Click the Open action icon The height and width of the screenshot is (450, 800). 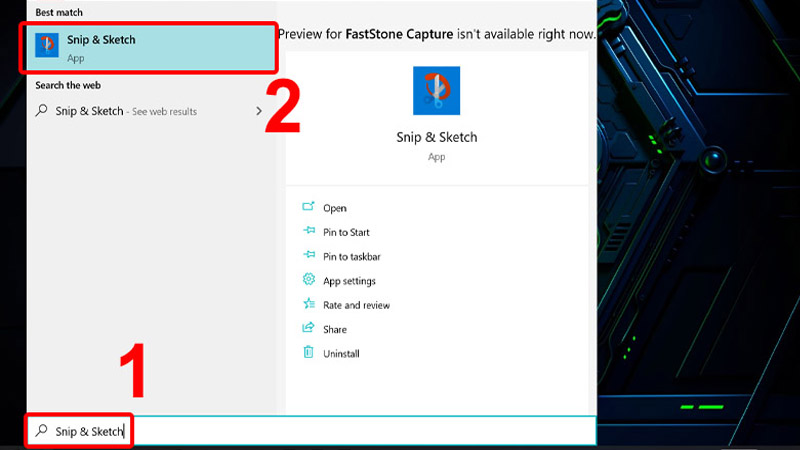coord(308,208)
